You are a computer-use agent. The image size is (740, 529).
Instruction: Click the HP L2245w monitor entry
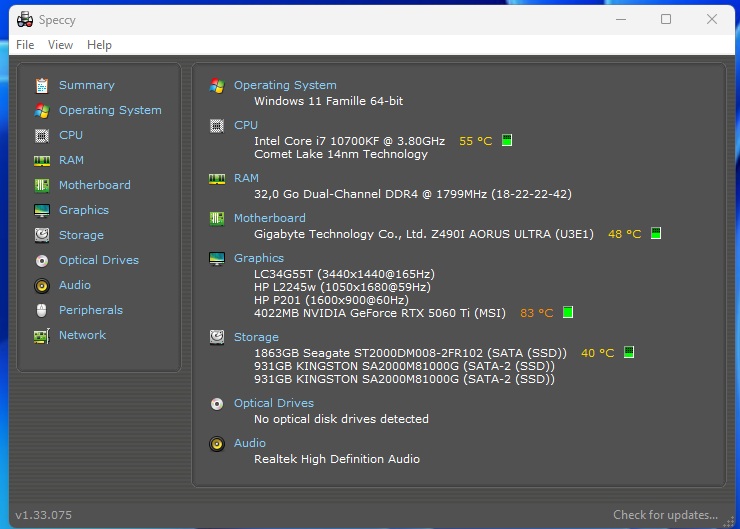point(342,287)
